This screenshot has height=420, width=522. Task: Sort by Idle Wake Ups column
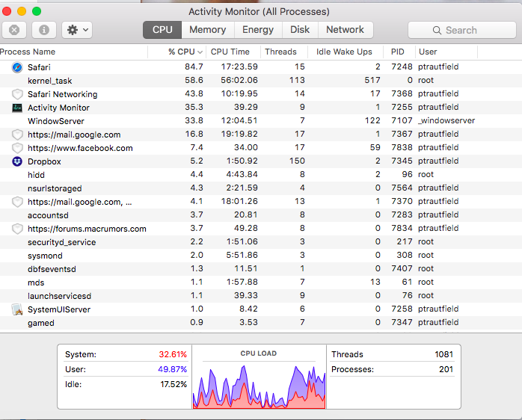coord(346,52)
